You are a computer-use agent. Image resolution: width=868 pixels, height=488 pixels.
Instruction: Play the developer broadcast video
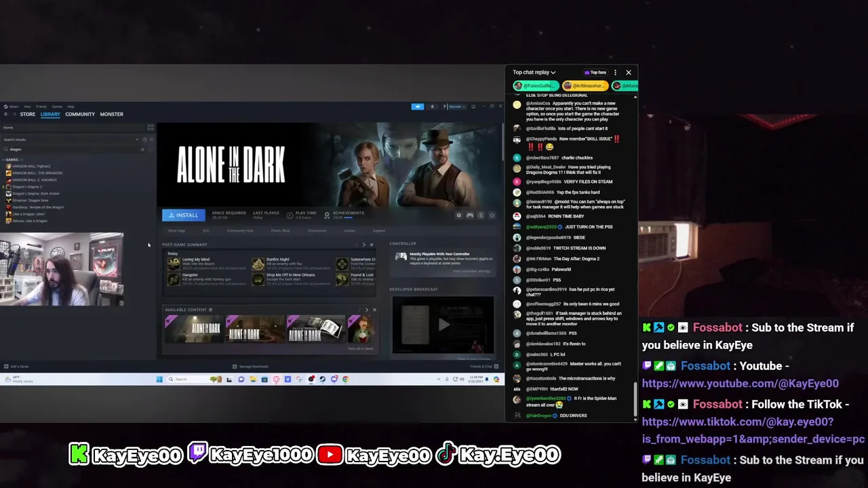click(x=443, y=325)
